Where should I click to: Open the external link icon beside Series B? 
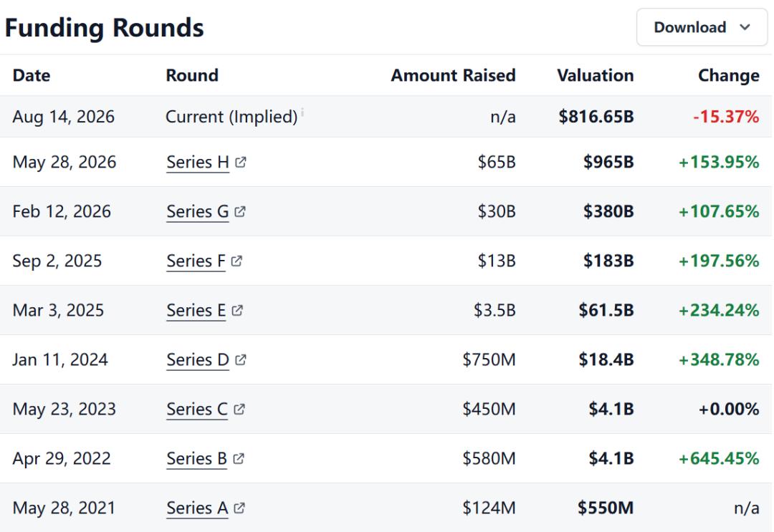[239, 458]
